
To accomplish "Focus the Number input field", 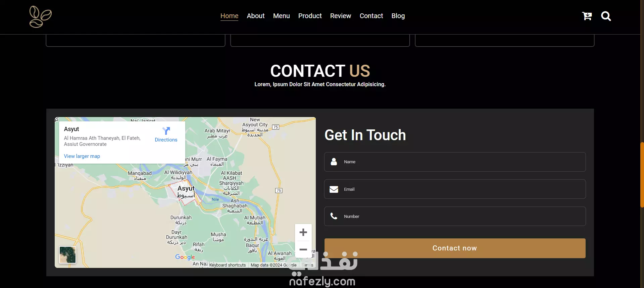I will (x=455, y=216).
